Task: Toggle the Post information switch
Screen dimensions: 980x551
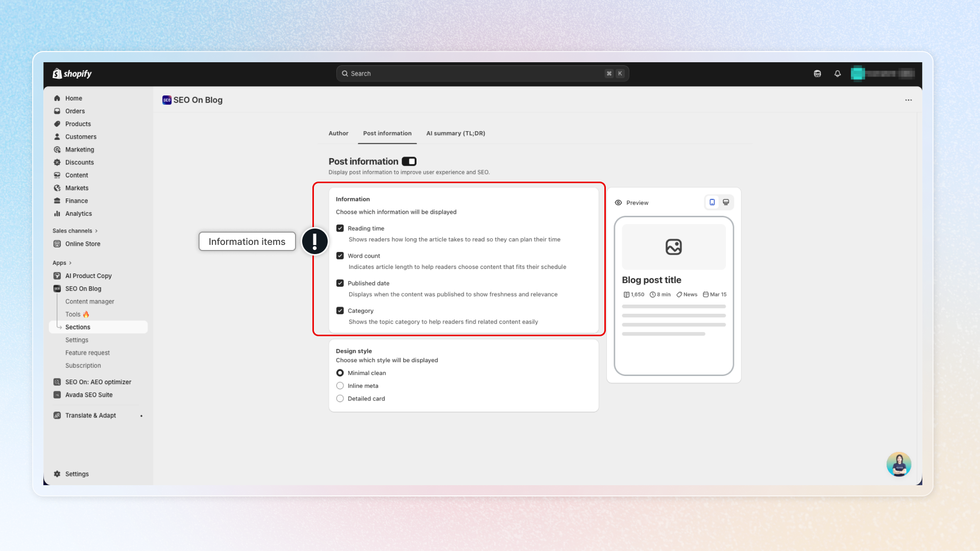Action: (409, 162)
